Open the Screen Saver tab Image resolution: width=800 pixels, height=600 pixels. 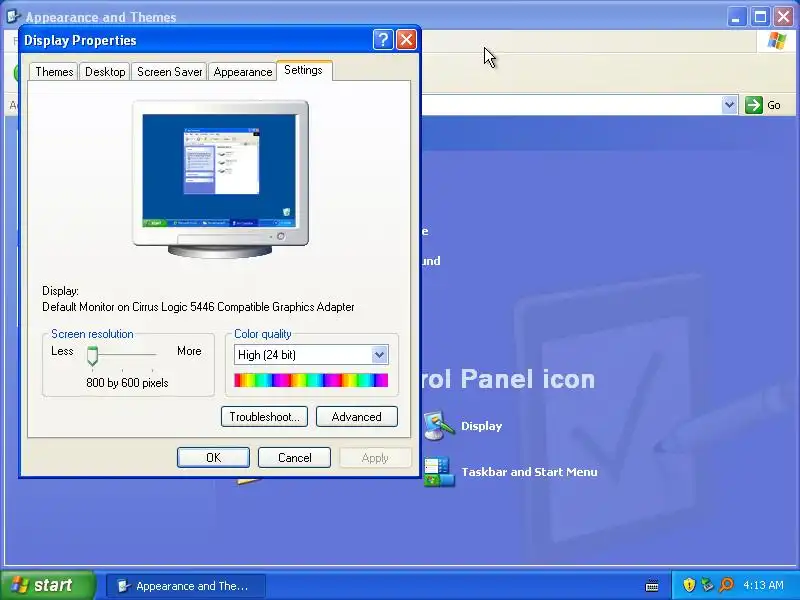point(169,72)
